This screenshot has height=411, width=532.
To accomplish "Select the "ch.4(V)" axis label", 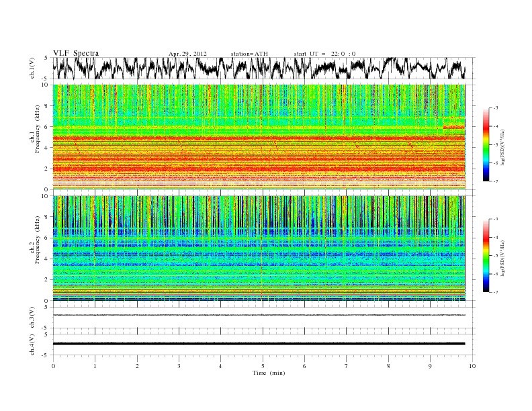I will [x=32, y=345].
